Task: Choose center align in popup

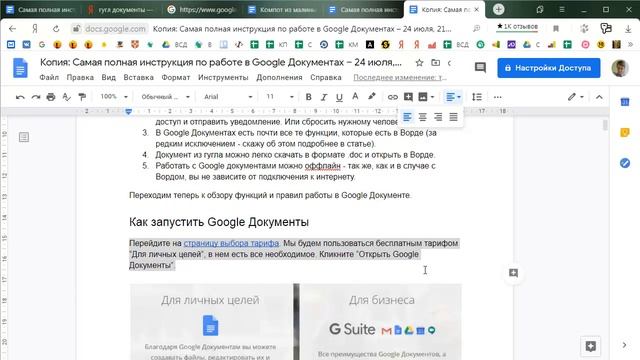Action: (422, 117)
